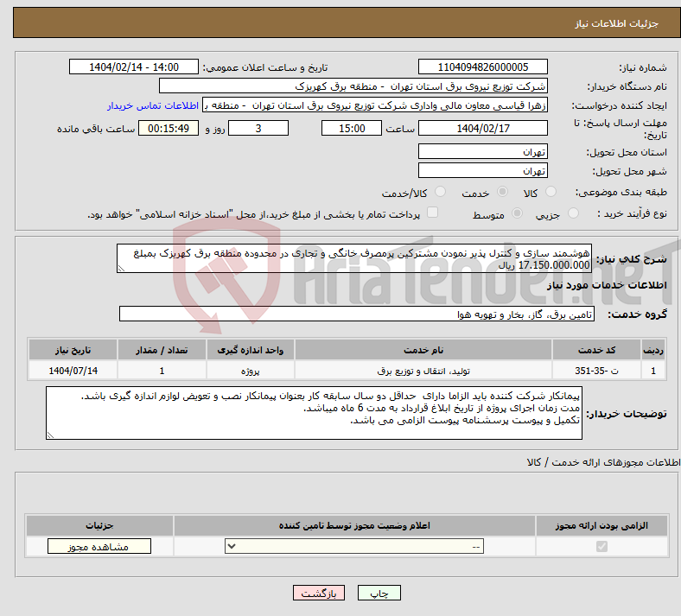Open the اعلام وضعیت مجوز dropdown
This screenshot has height=616, width=681.
(354, 547)
